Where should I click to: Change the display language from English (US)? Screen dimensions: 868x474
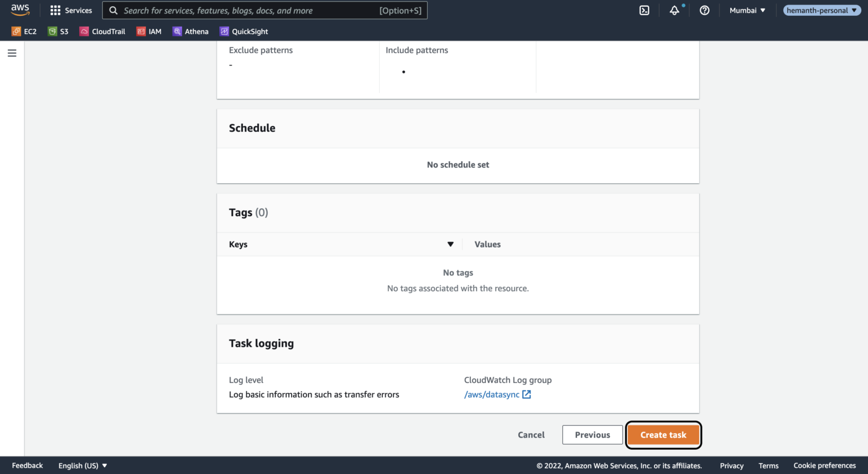pyautogui.click(x=82, y=465)
